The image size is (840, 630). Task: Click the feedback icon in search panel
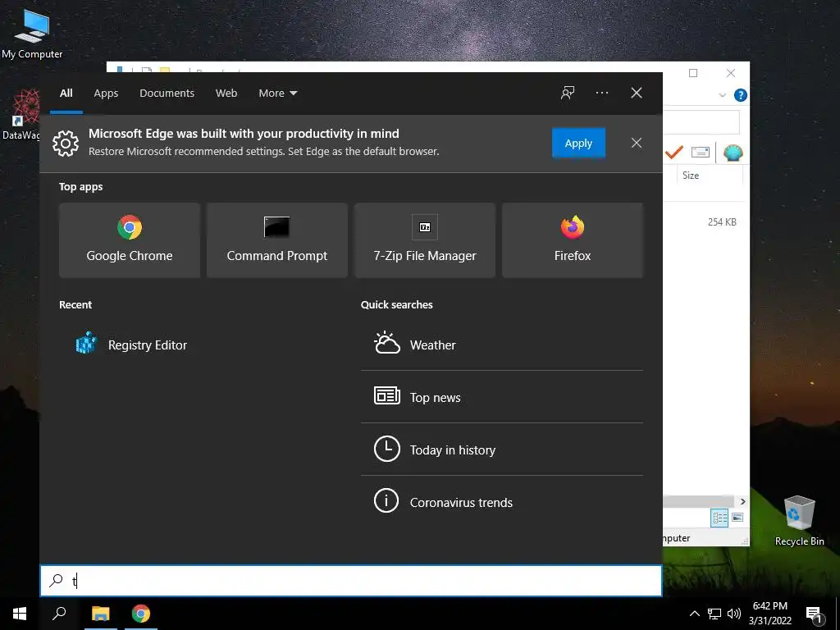pos(568,93)
